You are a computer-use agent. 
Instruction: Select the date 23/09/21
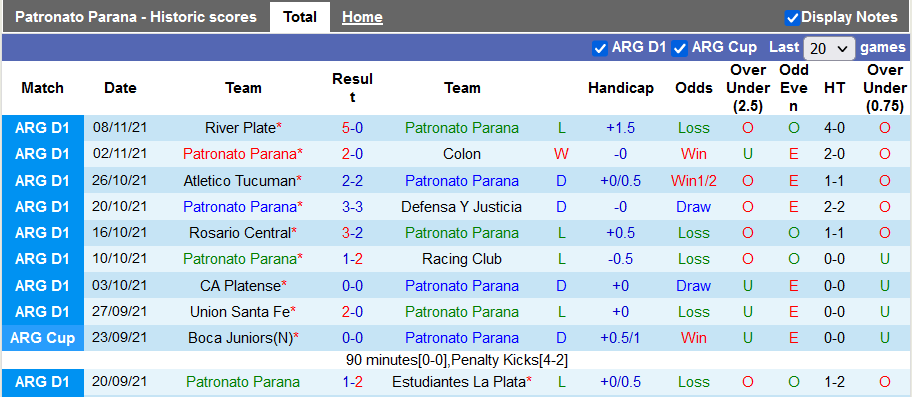[x=120, y=338]
